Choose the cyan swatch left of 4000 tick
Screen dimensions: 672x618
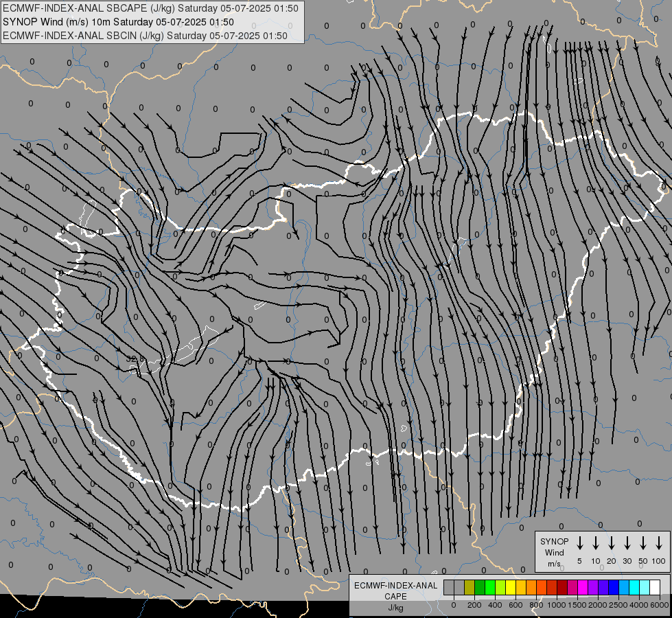tap(634, 587)
